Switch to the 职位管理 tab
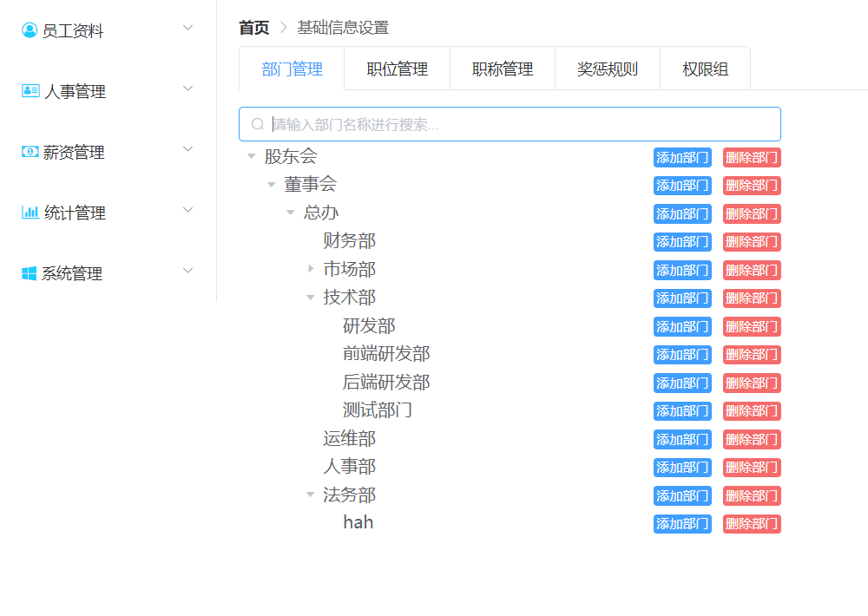The height and width of the screenshot is (616, 868). point(397,69)
